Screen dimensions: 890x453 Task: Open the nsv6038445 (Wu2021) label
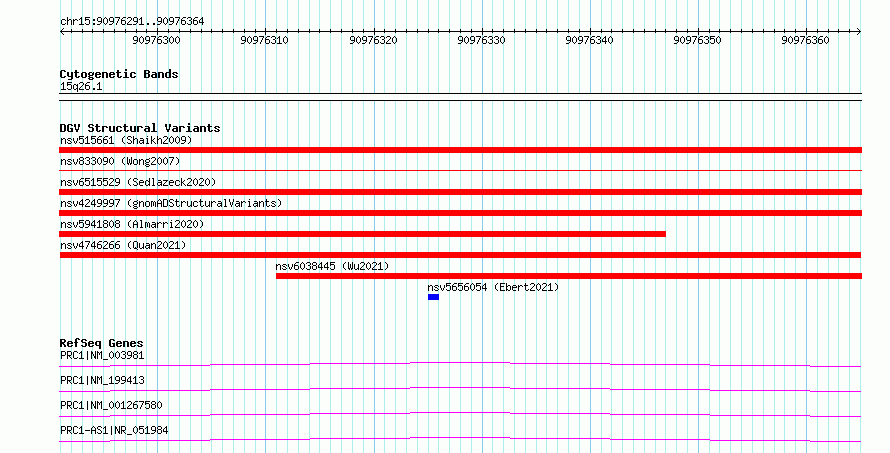(x=332, y=266)
